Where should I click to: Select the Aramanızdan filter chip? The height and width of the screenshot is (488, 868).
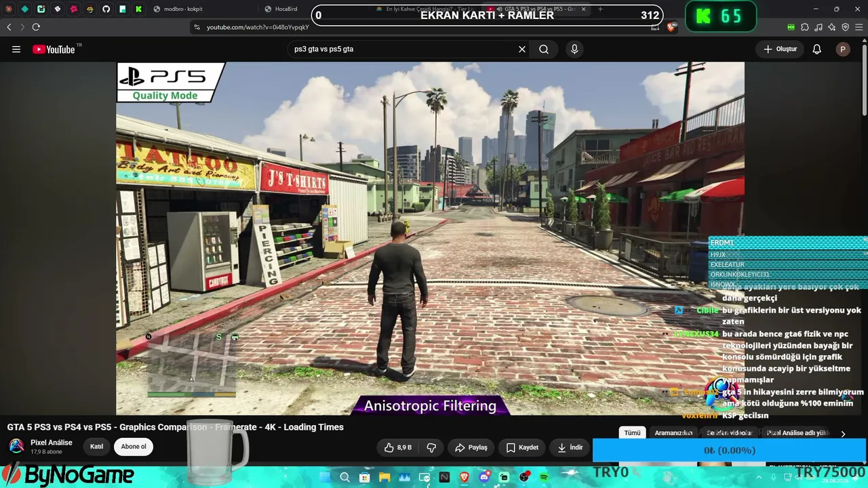[673, 433]
